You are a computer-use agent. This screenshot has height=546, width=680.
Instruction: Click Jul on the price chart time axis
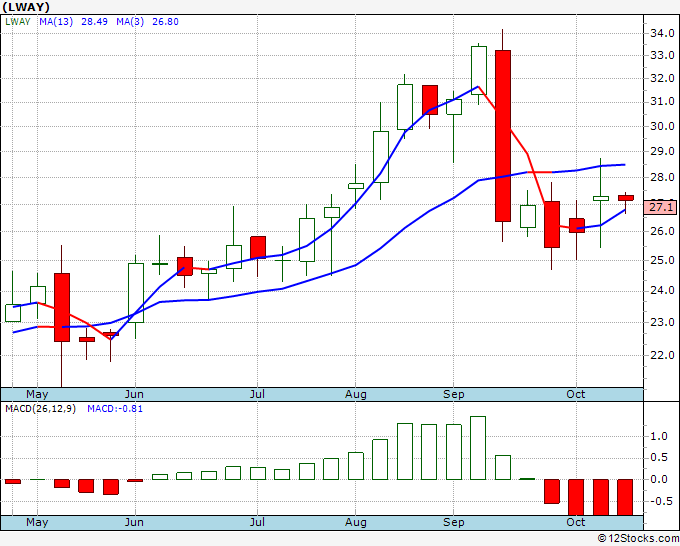(257, 395)
